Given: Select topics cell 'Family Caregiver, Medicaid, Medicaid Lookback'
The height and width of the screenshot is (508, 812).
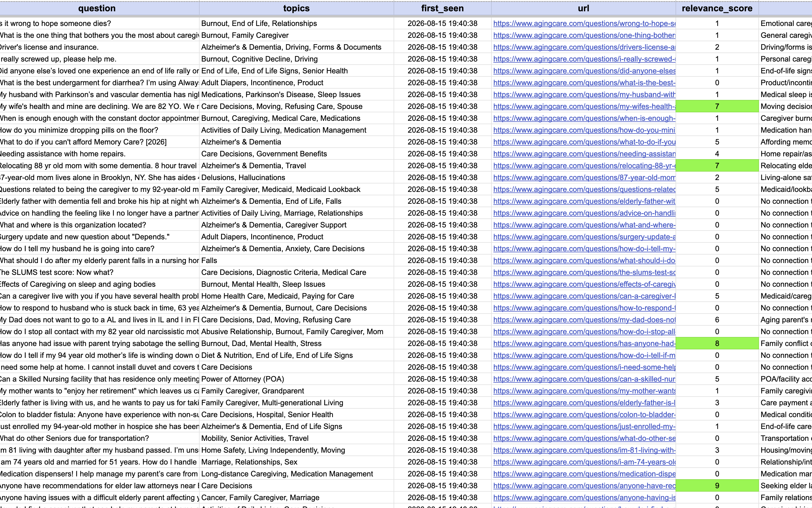Looking at the screenshot, I should pyautogui.click(x=297, y=189).
